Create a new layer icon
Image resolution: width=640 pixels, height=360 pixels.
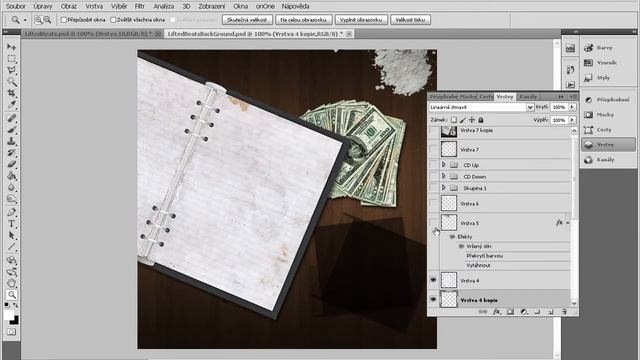(x=551, y=311)
